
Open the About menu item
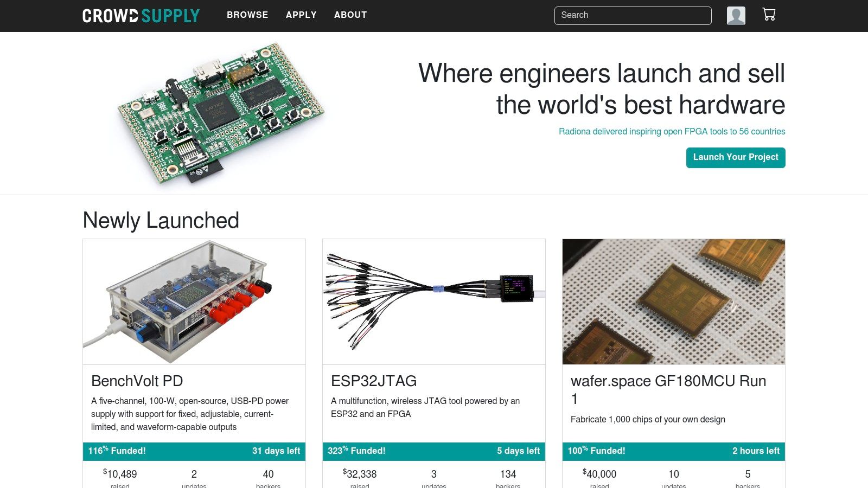pyautogui.click(x=350, y=15)
